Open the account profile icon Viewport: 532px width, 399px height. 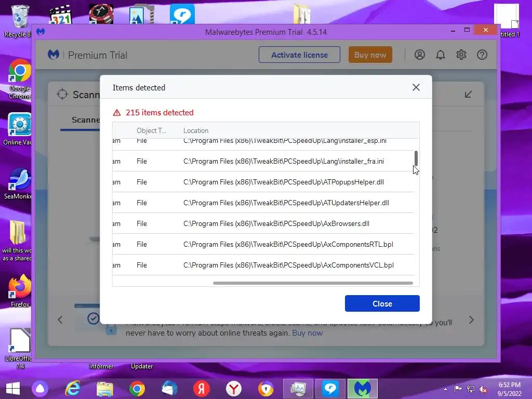pos(420,55)
